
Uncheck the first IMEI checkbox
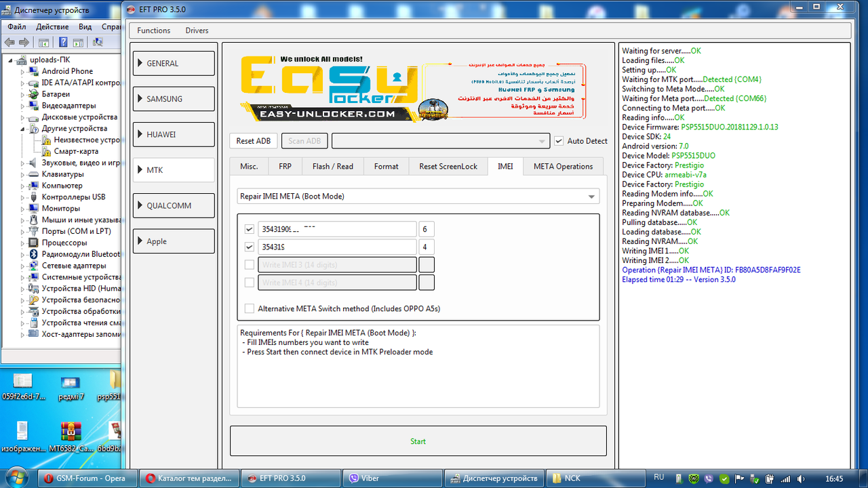click(x=250, y=229)
